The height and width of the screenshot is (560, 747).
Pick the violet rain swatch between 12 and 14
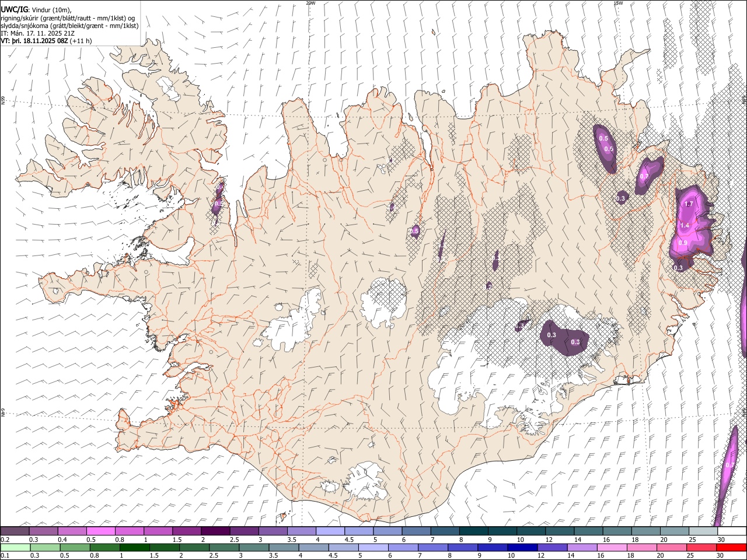pos(551,547)
